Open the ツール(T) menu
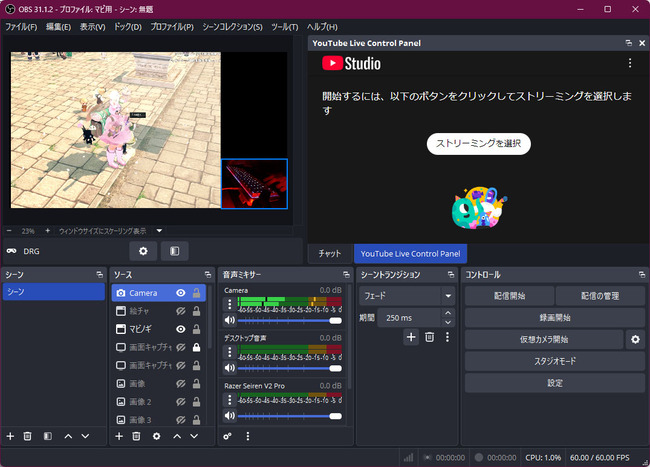 click(285, 27)
